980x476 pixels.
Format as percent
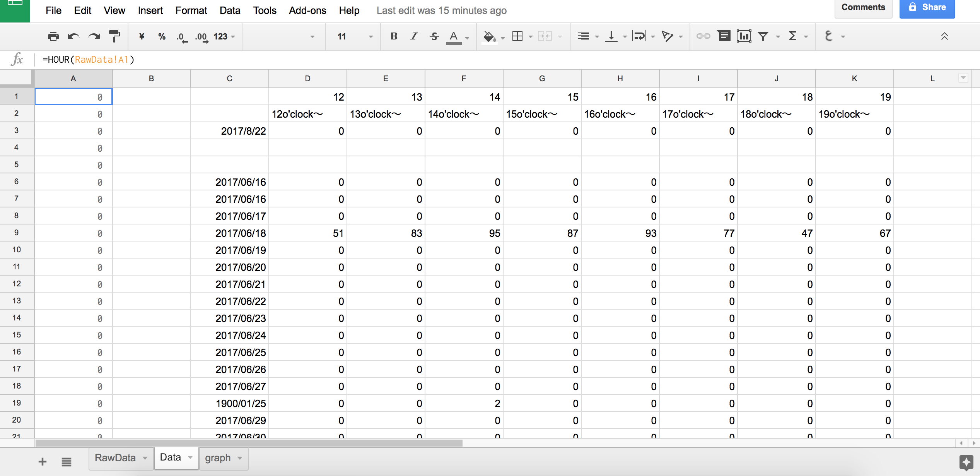[162, 36]
